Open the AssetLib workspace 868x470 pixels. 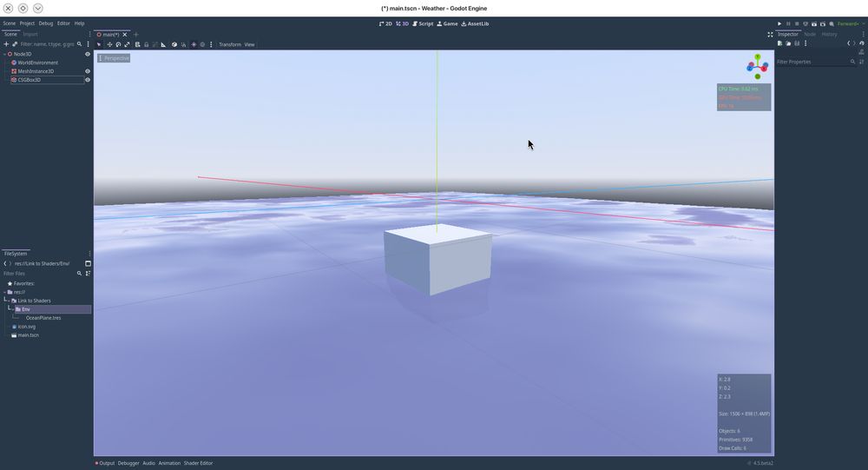(475, 23)
